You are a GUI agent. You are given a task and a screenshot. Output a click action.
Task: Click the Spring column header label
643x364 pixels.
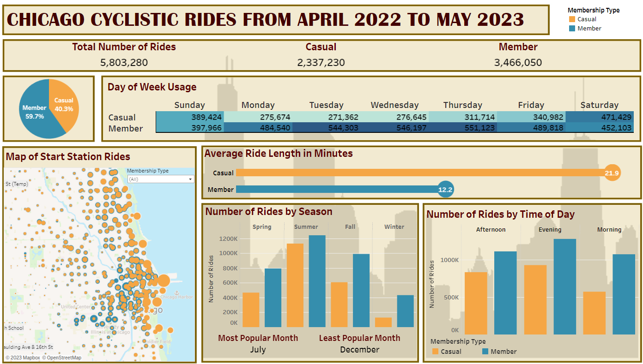coord(262,227)
